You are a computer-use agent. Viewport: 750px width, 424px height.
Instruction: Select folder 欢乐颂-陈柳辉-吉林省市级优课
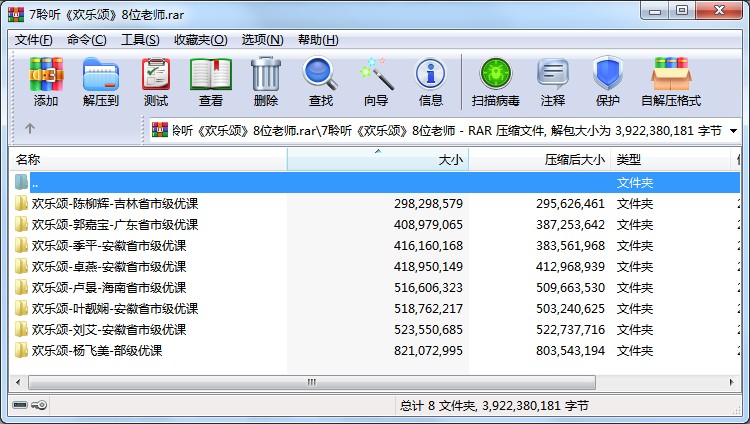tap(115, 203)
